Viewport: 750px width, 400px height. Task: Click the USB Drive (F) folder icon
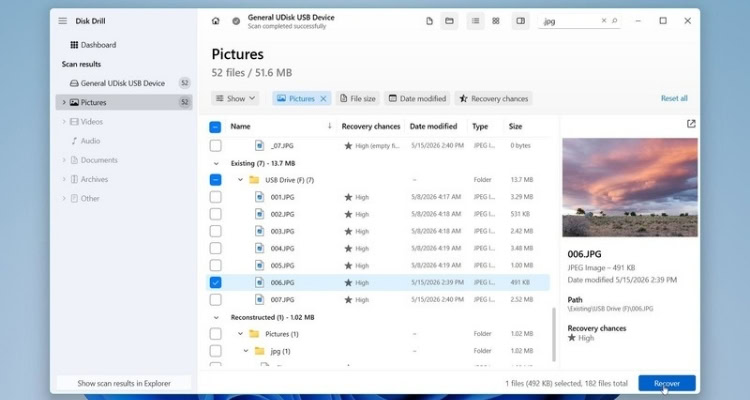pos(254,180)
